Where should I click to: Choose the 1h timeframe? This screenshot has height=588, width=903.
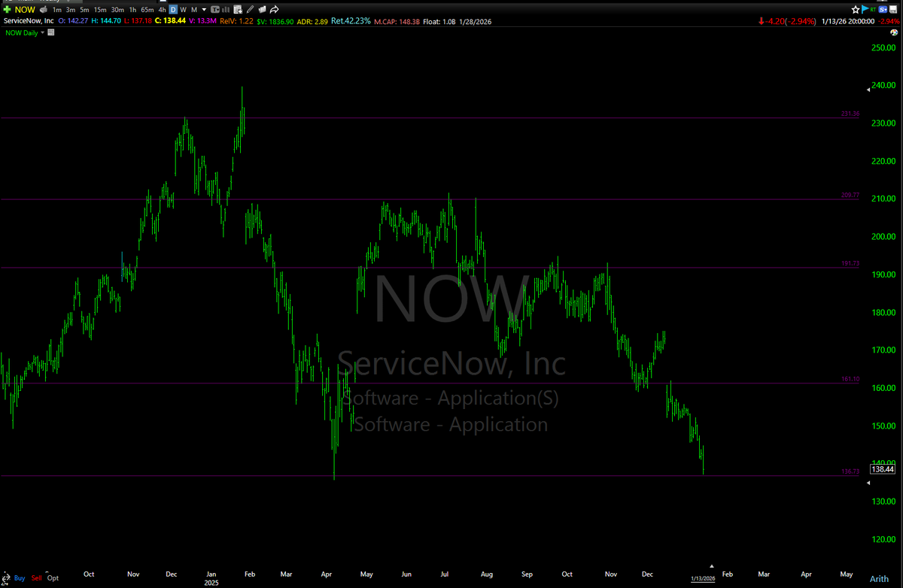[132, 10]
